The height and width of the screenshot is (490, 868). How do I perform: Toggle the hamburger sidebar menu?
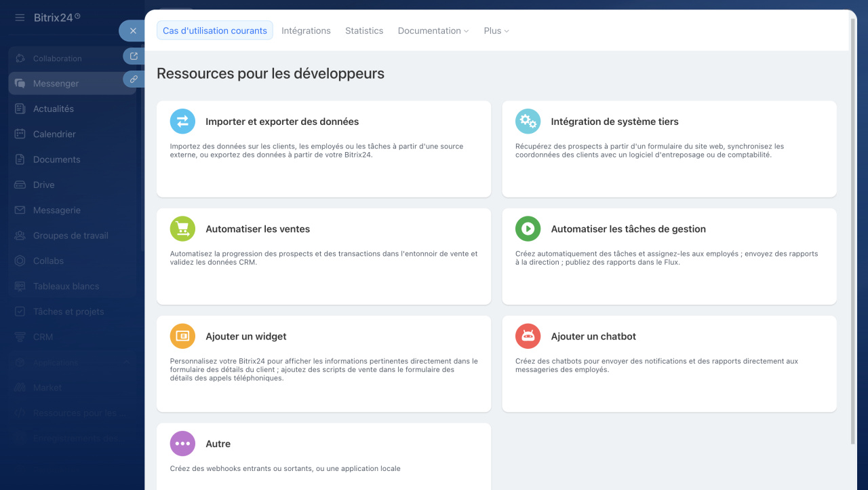[x=20, y=18]
